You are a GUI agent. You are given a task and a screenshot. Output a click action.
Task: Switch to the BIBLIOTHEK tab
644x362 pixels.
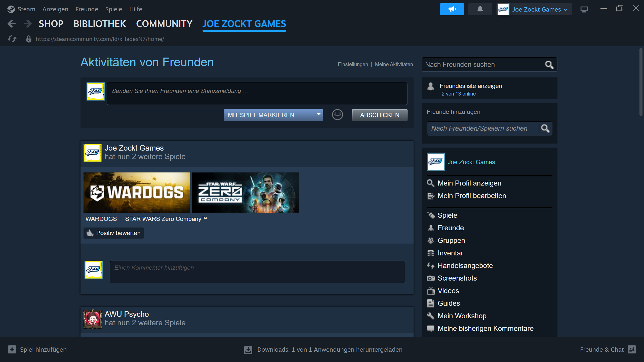100,24
